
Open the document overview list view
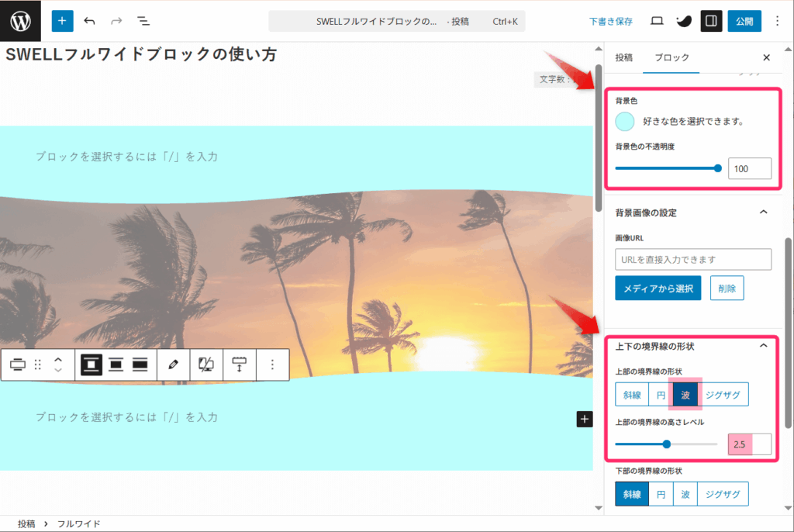click(143, 21)
